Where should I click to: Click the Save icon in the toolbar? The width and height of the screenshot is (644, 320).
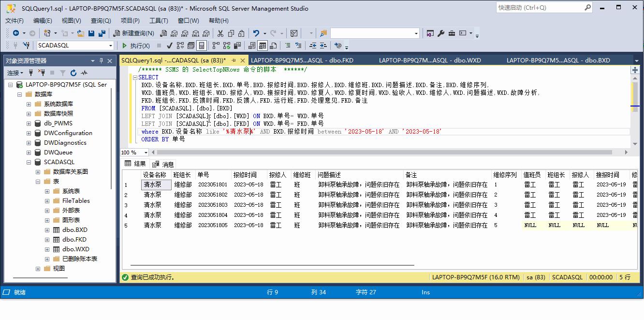[x=91, y=33]
